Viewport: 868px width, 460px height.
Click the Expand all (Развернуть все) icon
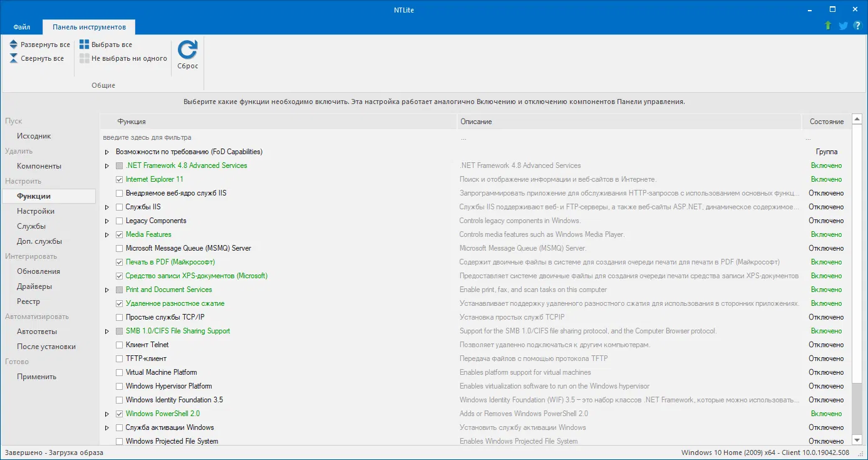[x=14, y=44]
